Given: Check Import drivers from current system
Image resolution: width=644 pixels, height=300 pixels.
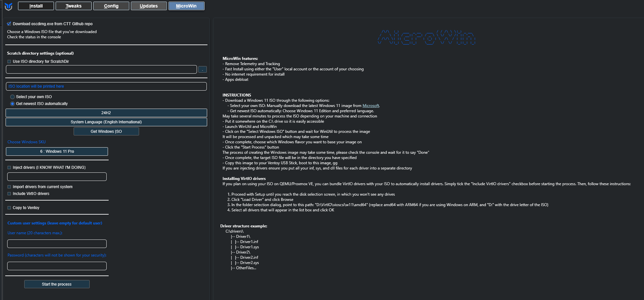Looking at the screenshot, I should (x=9, y=187).
